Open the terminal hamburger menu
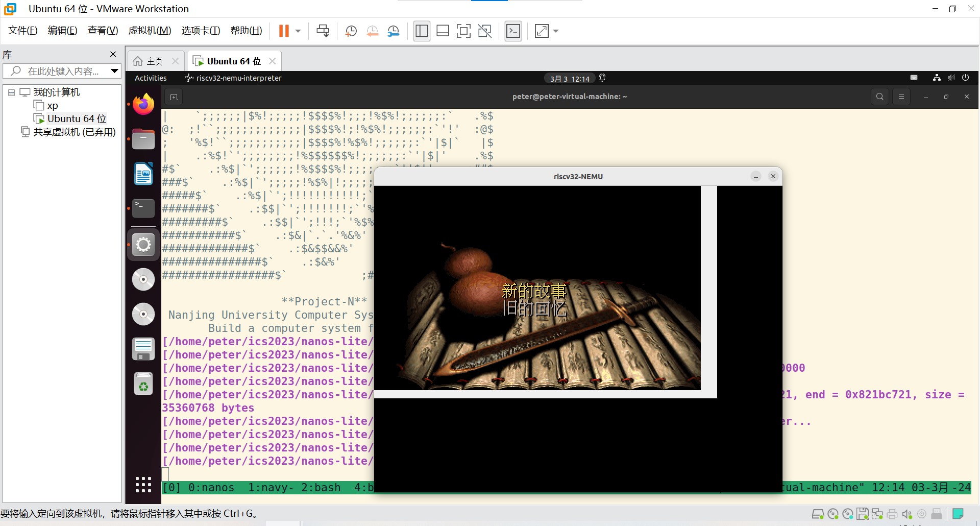Screen dimensions: 980x526 click(901, 97)
